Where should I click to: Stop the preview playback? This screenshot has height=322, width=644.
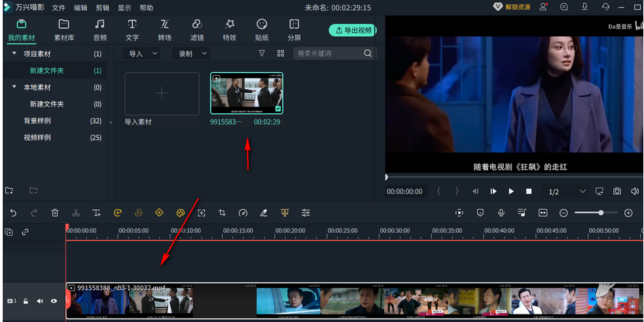tap(529, 191)
